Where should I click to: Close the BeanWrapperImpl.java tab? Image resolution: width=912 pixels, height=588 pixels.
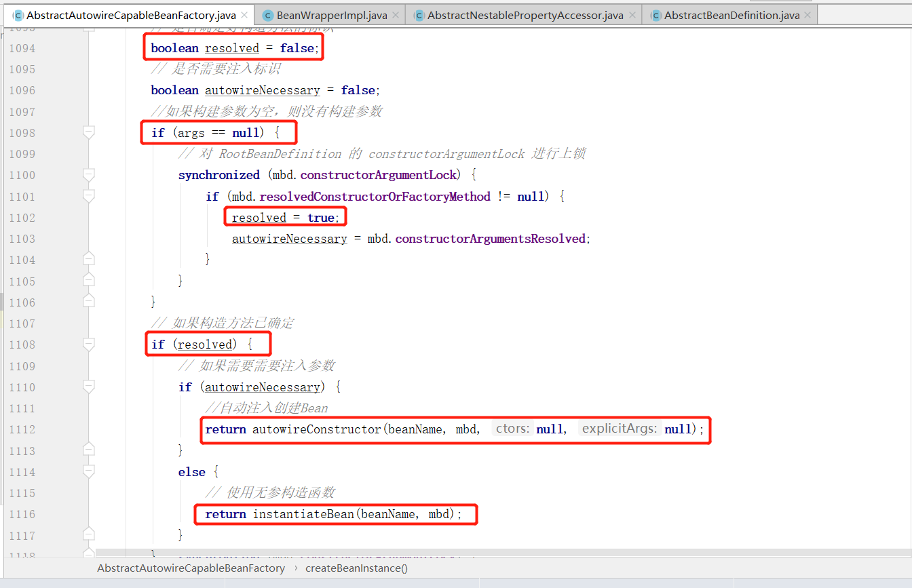(395, 15)
